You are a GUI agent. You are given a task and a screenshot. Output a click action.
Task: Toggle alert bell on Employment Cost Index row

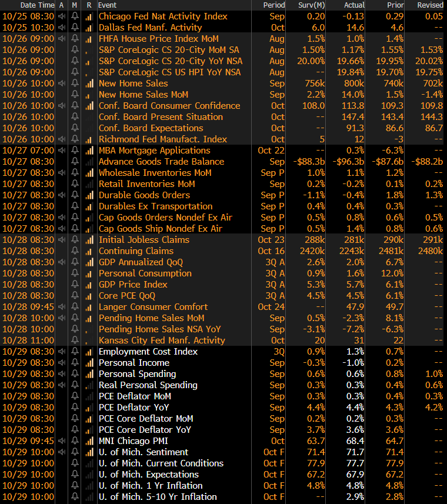point(75,352)
